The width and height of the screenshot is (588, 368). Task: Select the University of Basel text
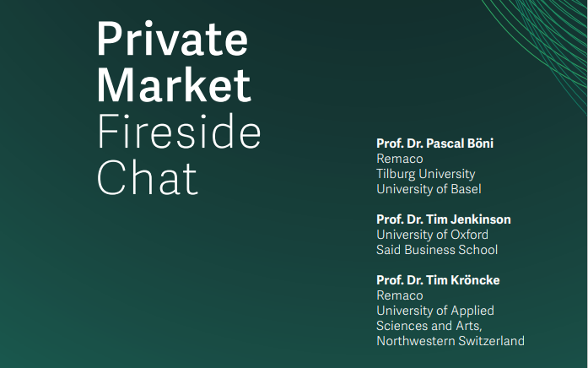429,189
